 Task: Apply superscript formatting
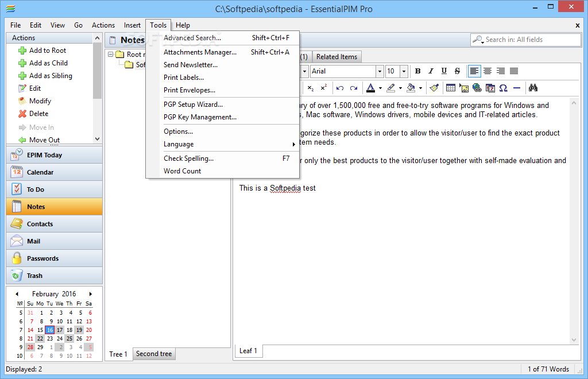pos(324,88)
